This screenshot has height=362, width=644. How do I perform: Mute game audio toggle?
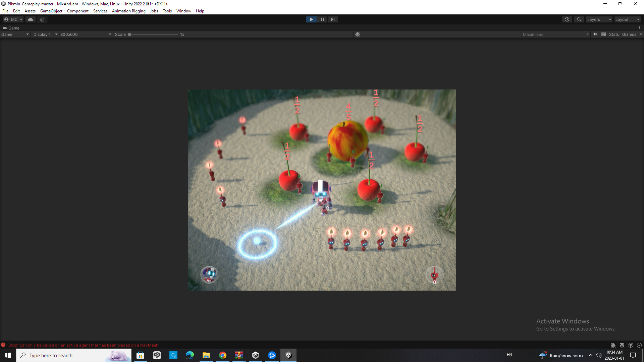595,34
